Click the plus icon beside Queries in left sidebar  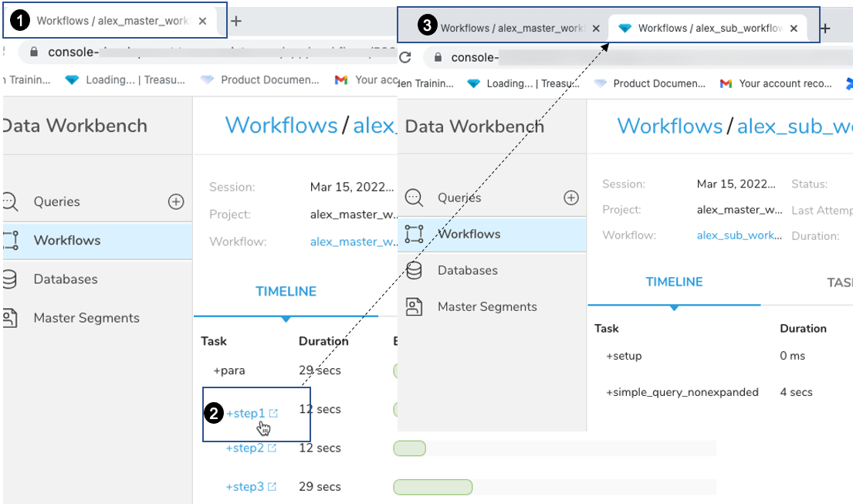click(176, 201)
